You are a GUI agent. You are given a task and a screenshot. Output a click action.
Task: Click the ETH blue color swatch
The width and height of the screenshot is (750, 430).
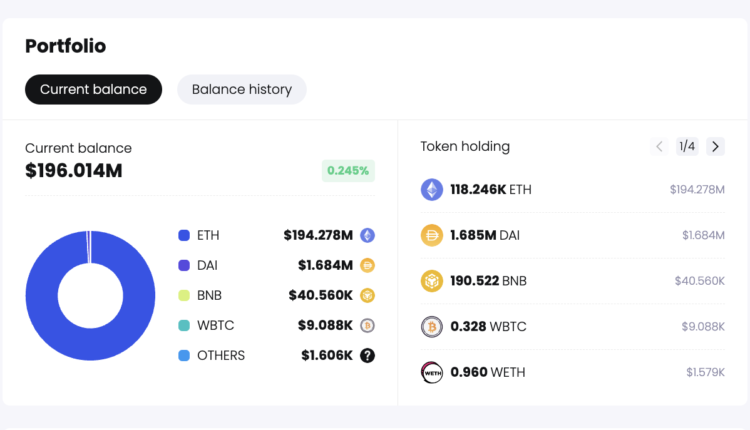pos(184,235)
